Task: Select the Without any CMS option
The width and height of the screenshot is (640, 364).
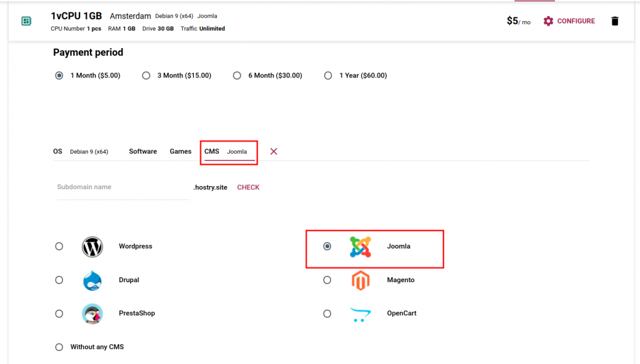Action: tap(59, 347)
